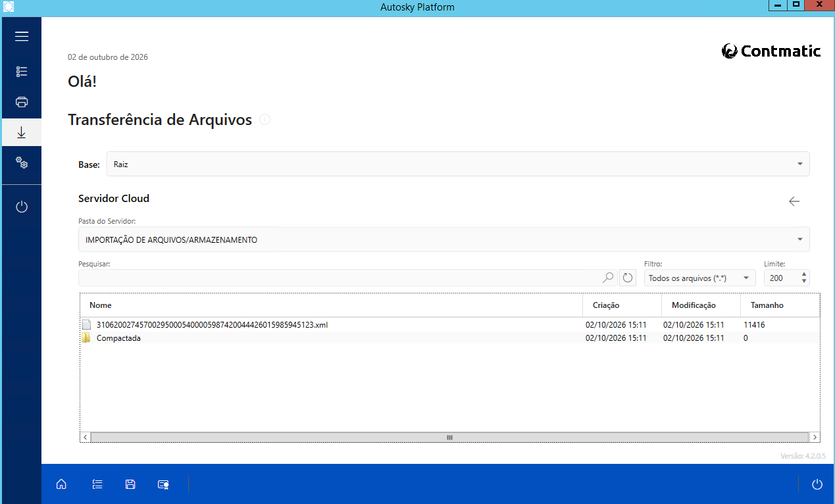Increase the Limite value with up arrow
This screenshot has width=835, height=504.
pos(804,274)
